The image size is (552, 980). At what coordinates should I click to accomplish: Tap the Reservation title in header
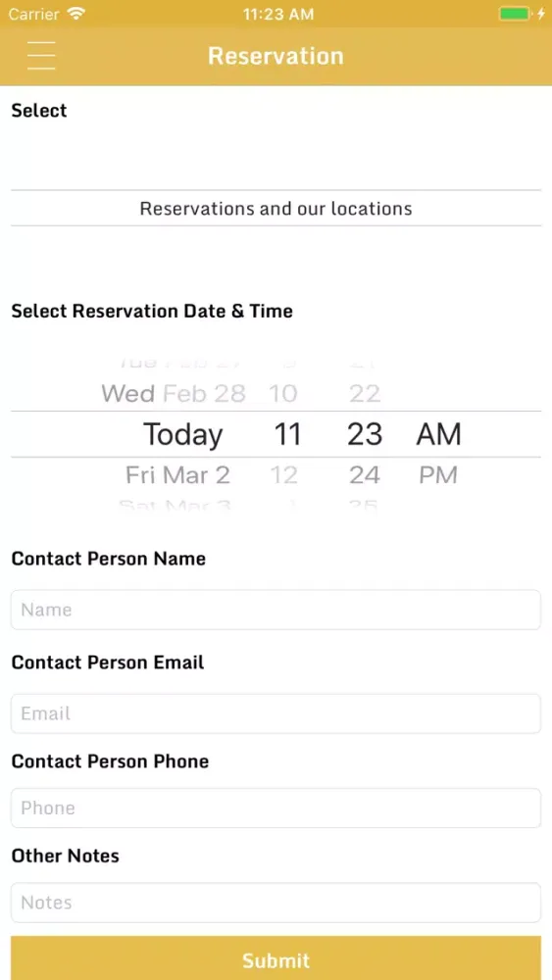click(276, 56)
